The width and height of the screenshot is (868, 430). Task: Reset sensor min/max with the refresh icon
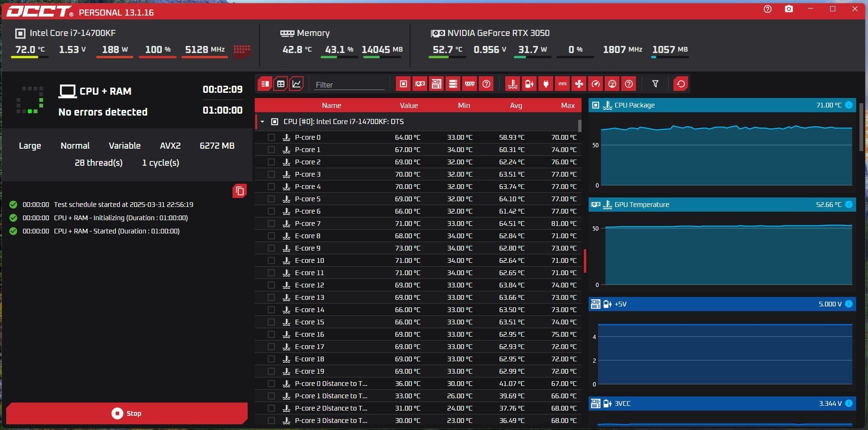tap(680, 84)
